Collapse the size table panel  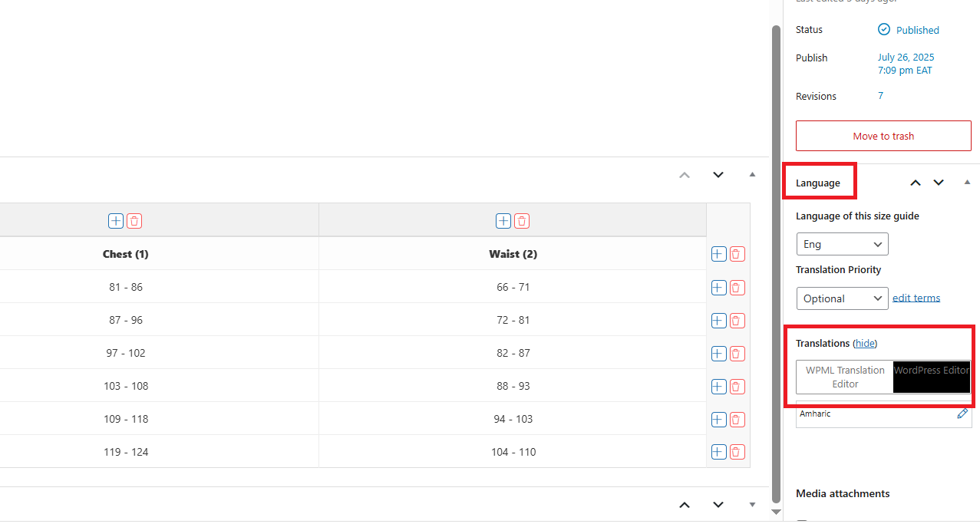point(752,175)
